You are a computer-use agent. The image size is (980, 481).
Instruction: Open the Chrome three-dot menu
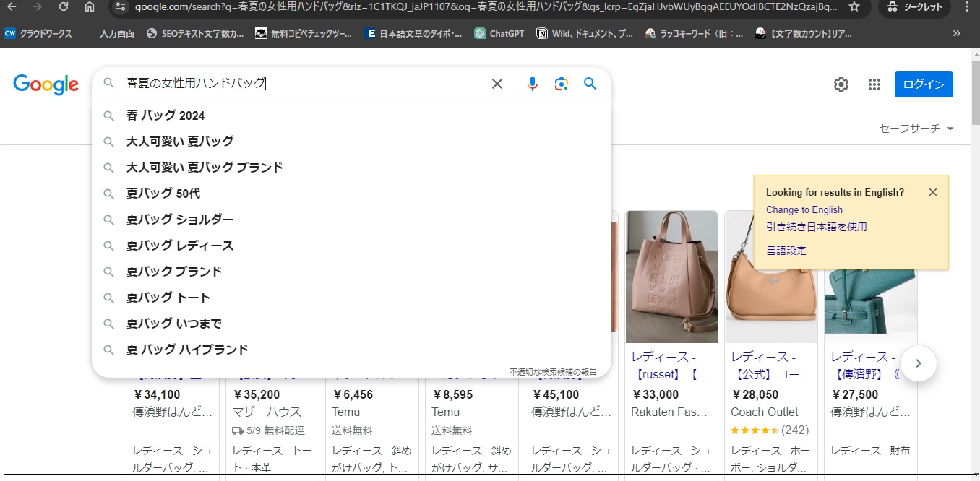click(967, 6)
